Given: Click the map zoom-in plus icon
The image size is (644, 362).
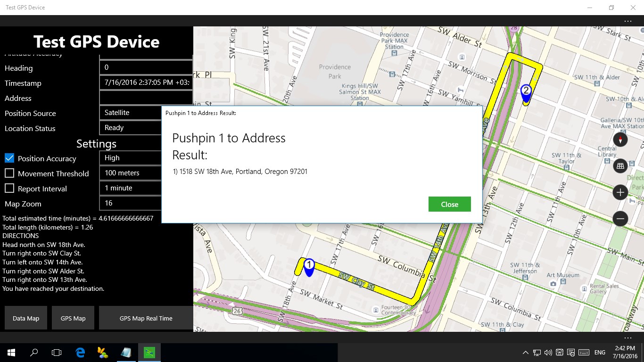Looking at the screenshot, I should coord(620,192).
